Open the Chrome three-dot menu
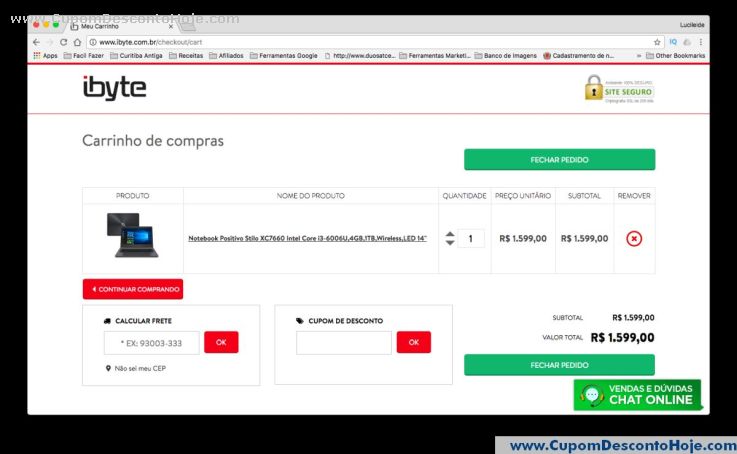 click(x=701, y=42)
